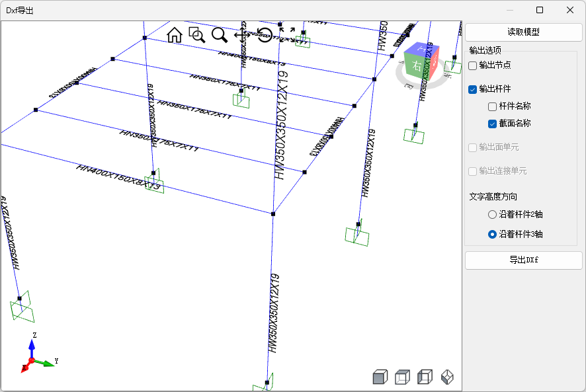Disable the 截面名称 checkbox
Viewport: 586px width, 392px height.
492,124
